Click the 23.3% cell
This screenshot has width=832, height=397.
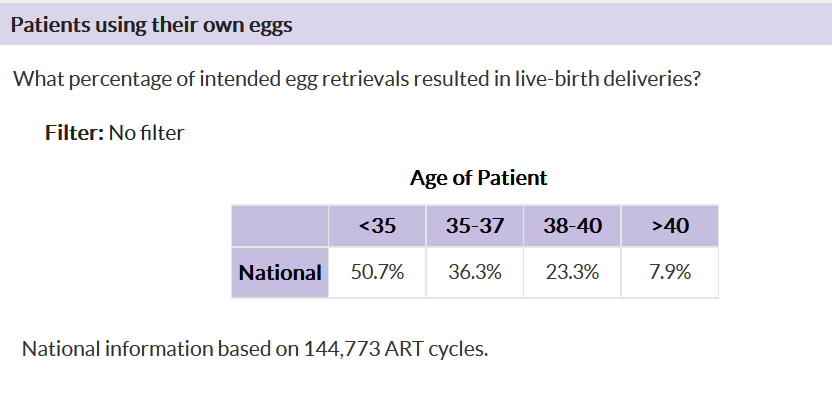(573, 273)
